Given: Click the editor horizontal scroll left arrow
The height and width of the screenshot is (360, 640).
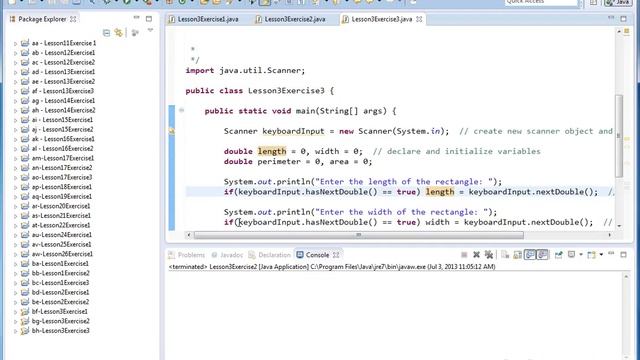Looking at the screenshot, I should coord(189,235).
